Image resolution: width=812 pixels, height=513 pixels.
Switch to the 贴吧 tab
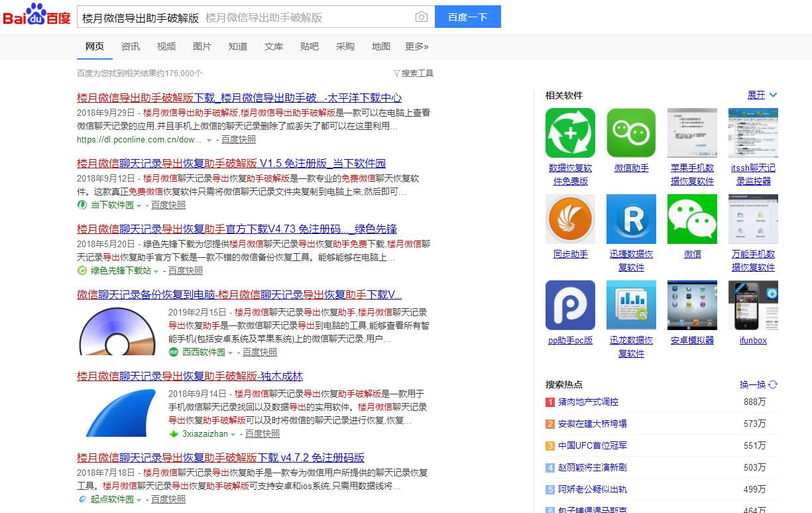coord(310,46)
